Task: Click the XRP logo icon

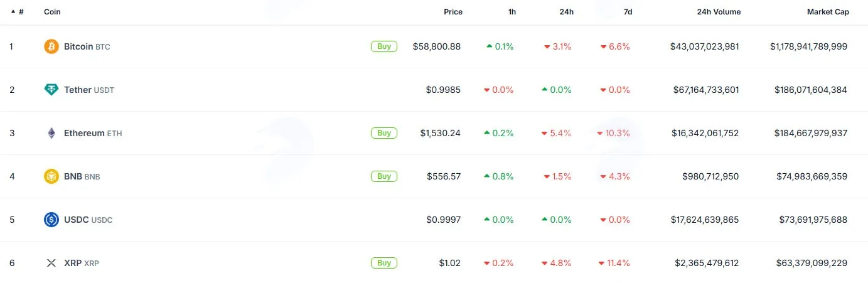Action: point(51,263)
